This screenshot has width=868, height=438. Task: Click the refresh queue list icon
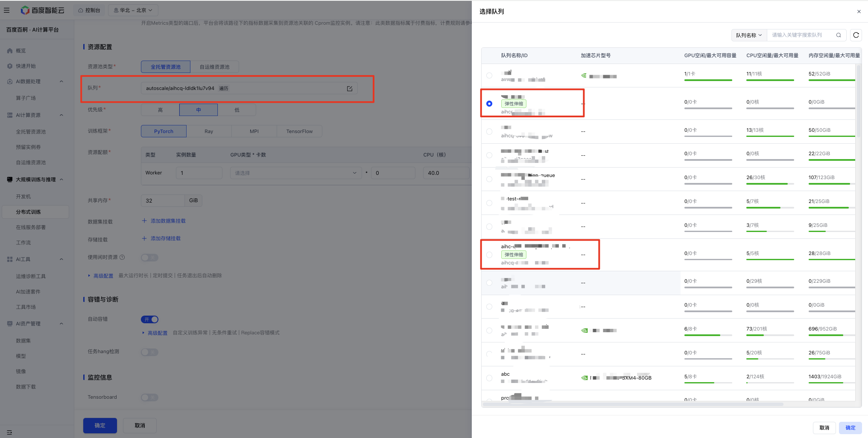856,35
